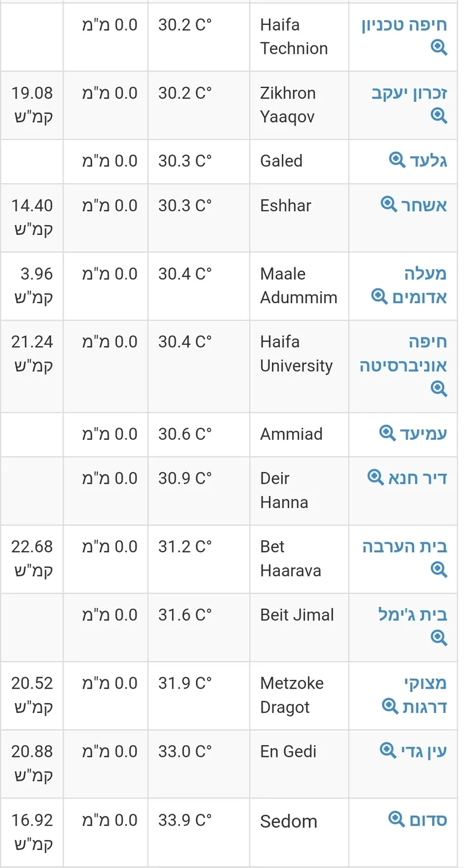Open the חיפה טכניון station link
Viewport: 464px width, 868px height.
click(x=404, y=25)
